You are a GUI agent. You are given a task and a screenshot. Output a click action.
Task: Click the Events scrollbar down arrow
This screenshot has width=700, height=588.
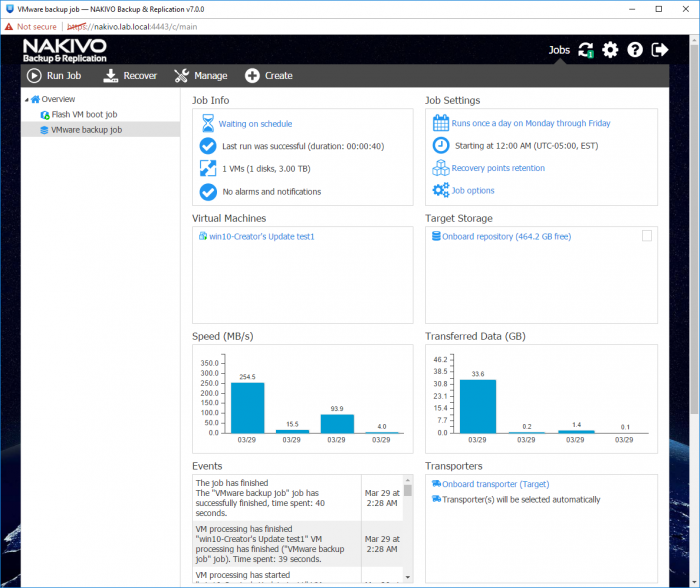408,577
